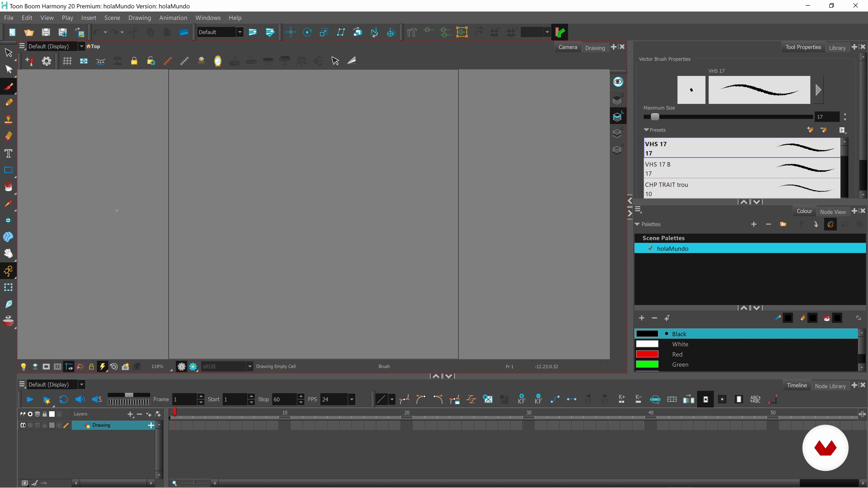Add a new palette with plus icon
Image resolution: width=868 pixels, height=488 pixels.
[754, 224]
